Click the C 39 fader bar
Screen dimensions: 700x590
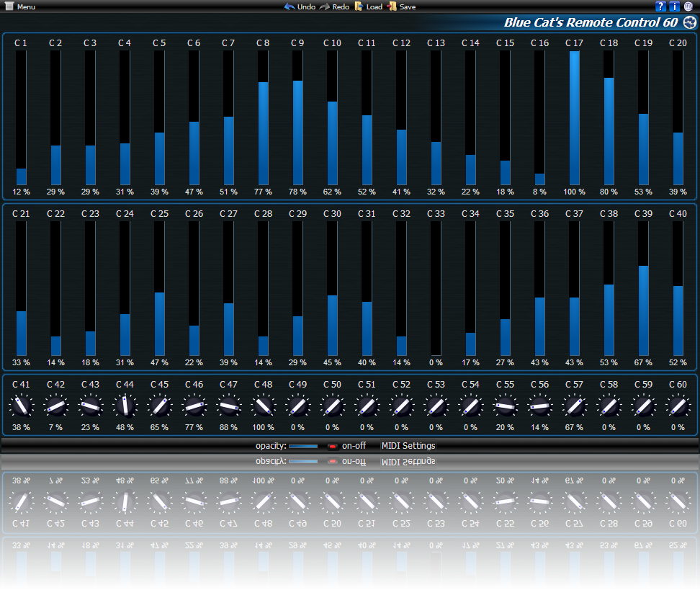643,289
